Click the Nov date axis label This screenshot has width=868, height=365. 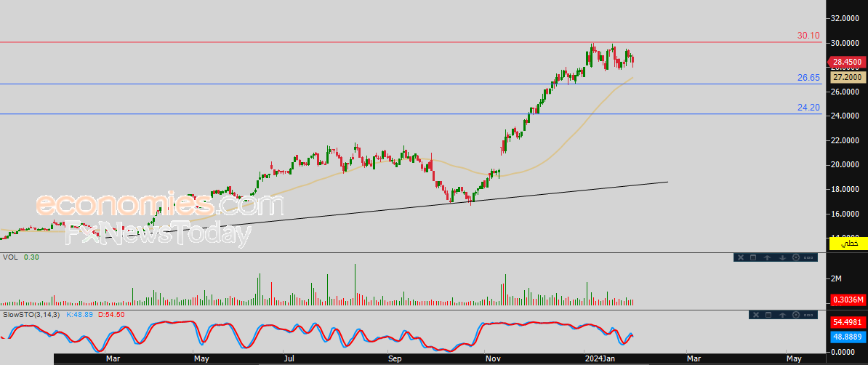[x=492, y=359]
